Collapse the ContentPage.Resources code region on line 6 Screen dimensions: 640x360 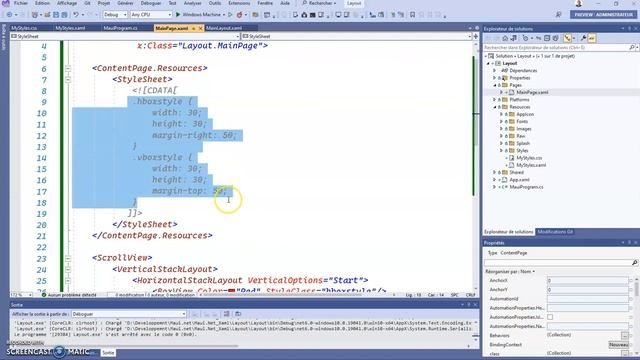coord(68,69)
